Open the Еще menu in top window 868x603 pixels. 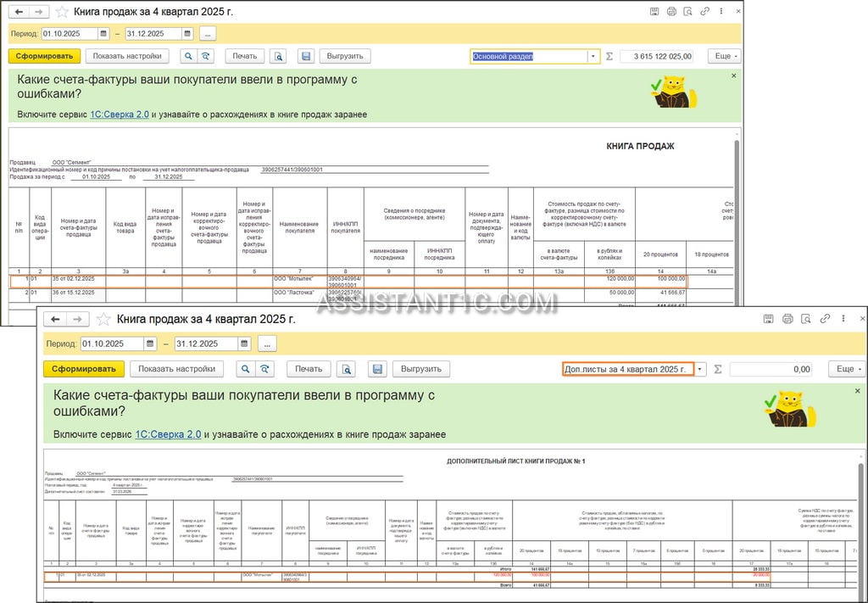click(x=724, y=57)
